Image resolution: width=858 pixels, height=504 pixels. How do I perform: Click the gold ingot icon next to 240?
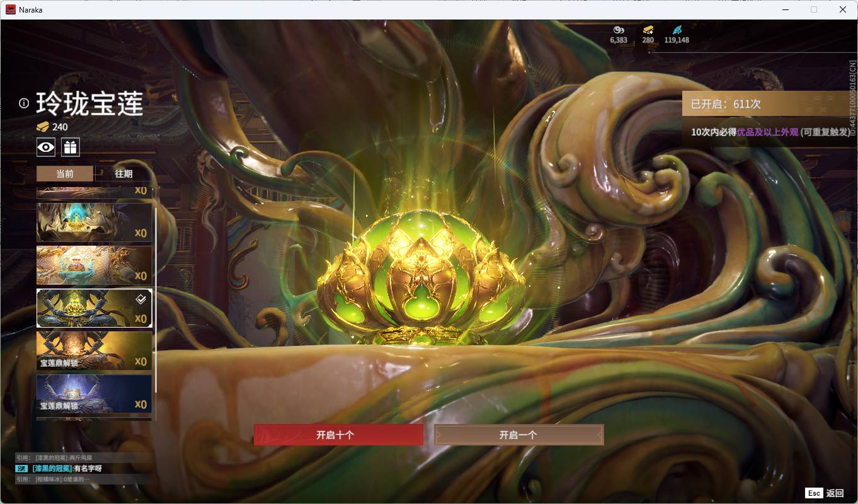(x=43, y=127)
